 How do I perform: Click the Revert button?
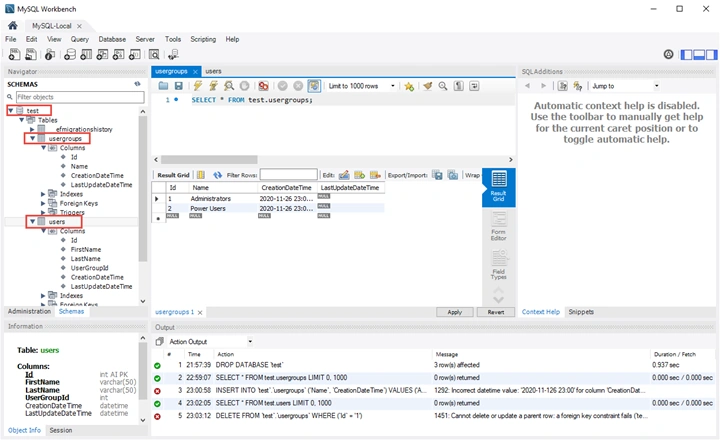pos(496,312)
